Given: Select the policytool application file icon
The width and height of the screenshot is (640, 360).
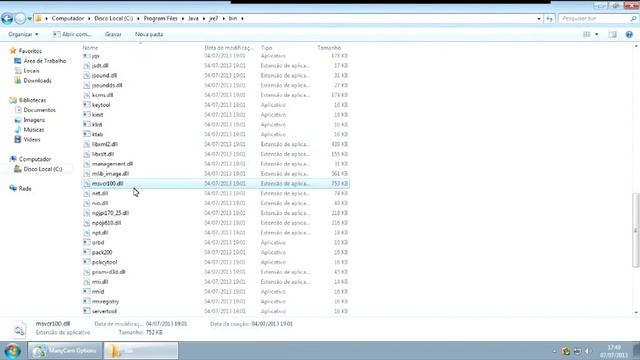Looking at the screenshot, I should click(x=87, y=262).
